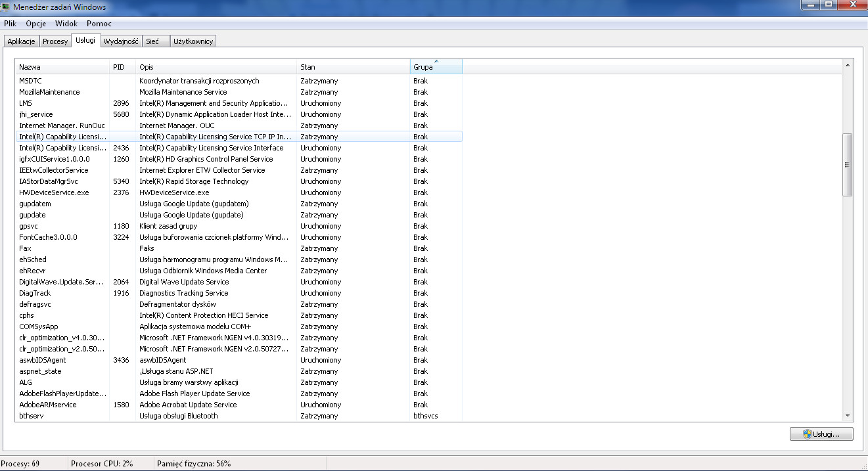Viewport: 868px width, 471px height.
Task: Select the ALG service row
Action: 239,382
